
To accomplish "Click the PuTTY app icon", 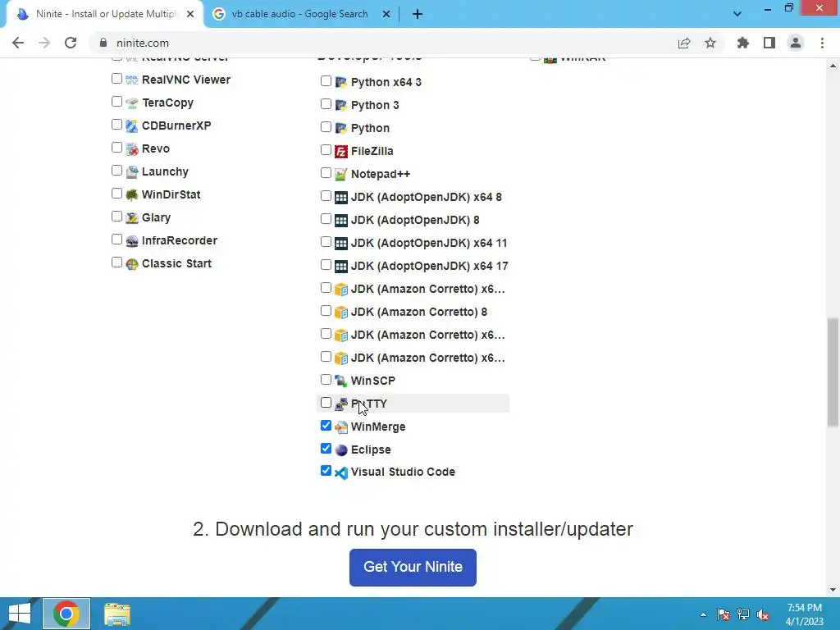I will click(x=340, y=404).
